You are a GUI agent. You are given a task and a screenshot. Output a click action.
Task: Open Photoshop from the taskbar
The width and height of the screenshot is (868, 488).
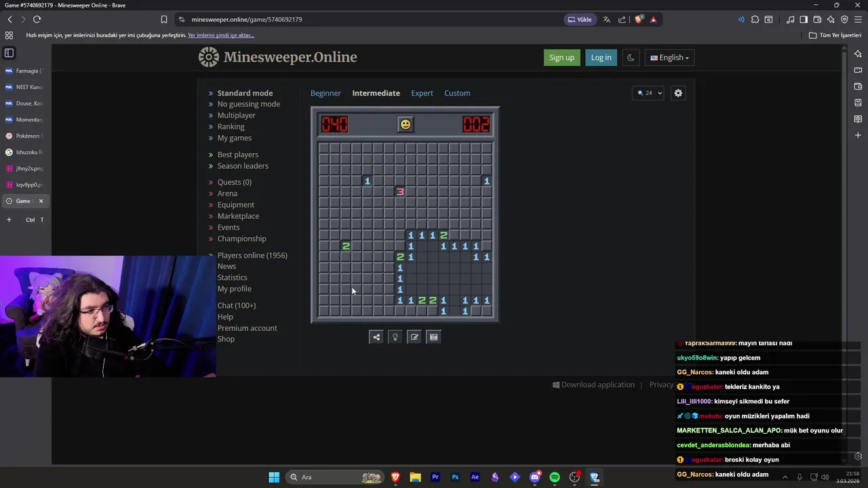click(455, 477)
